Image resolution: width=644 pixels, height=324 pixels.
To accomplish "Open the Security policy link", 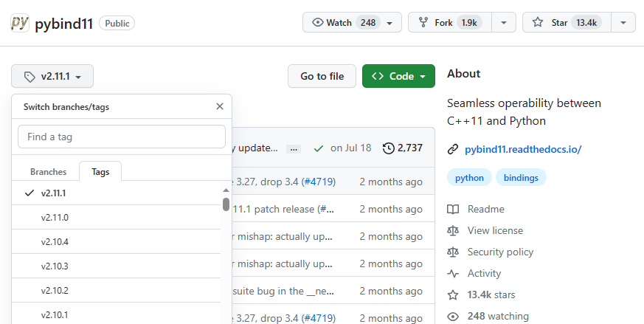I will click(x=500, y=252).
